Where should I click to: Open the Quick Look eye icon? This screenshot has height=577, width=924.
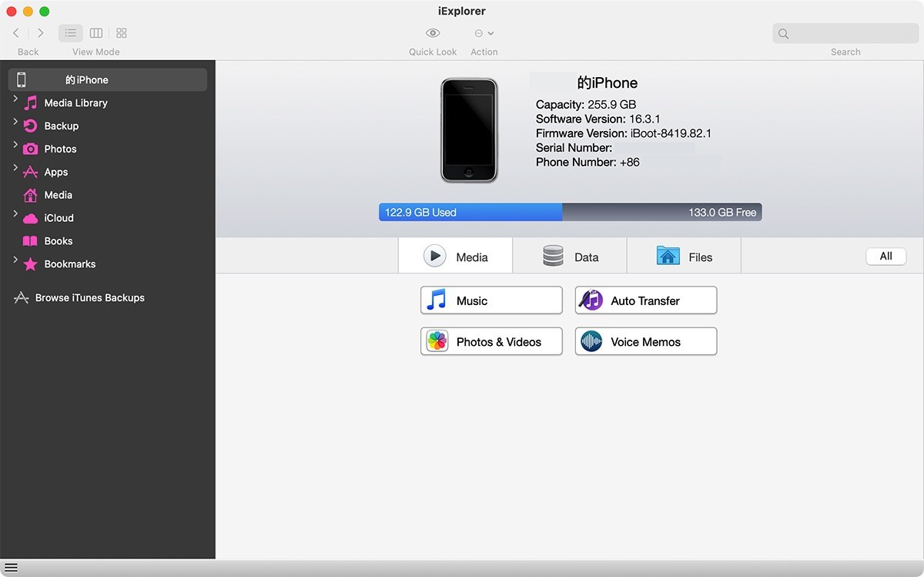pos(432,32)
